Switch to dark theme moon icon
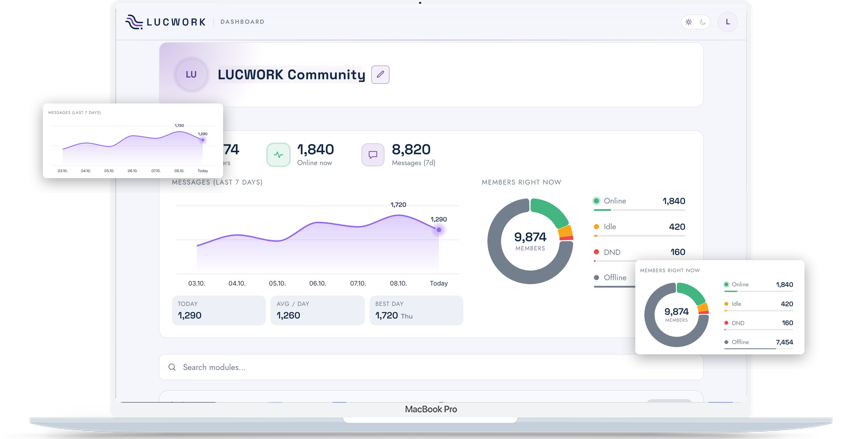 tap(703, 22)
